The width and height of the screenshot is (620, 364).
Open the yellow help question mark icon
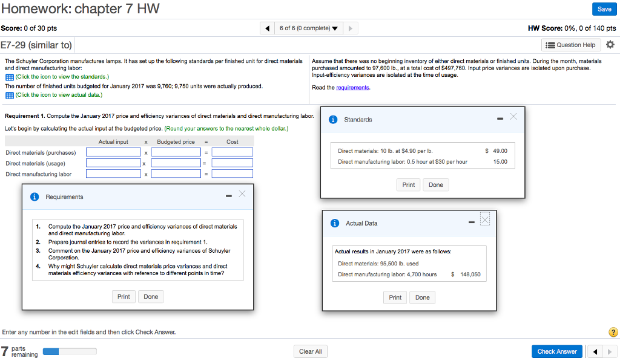613,332
